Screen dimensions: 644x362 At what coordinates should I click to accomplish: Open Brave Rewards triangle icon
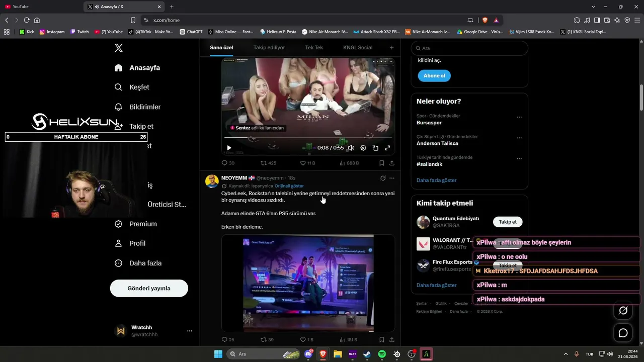[x=496, y=20]
